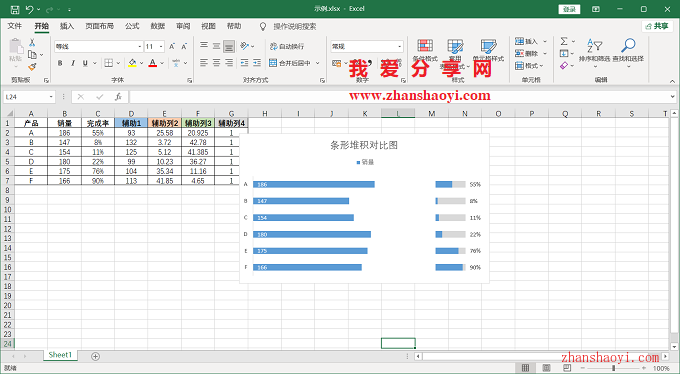Click the chart title 条形堆积对比图
Viewport: 680px width, 374px height.
pos(364,145)
